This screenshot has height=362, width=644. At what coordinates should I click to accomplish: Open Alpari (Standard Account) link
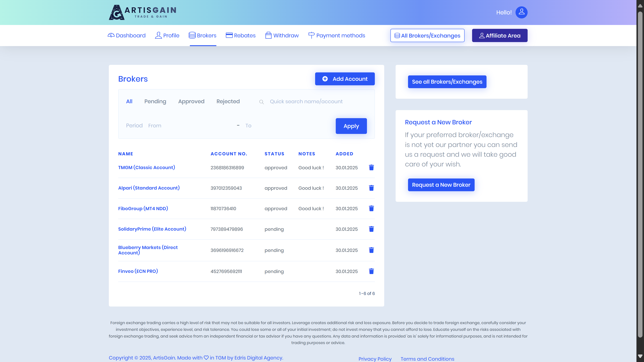pyautogui.click(x=149, y=188)
